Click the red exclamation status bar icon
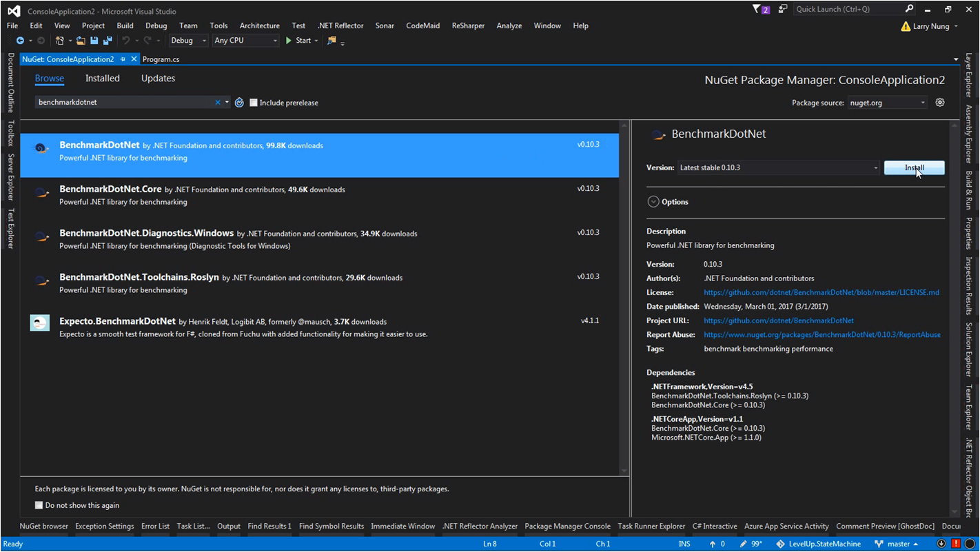Screen dimensions: 980x552 pyautogui.click(x=955, y=544)
